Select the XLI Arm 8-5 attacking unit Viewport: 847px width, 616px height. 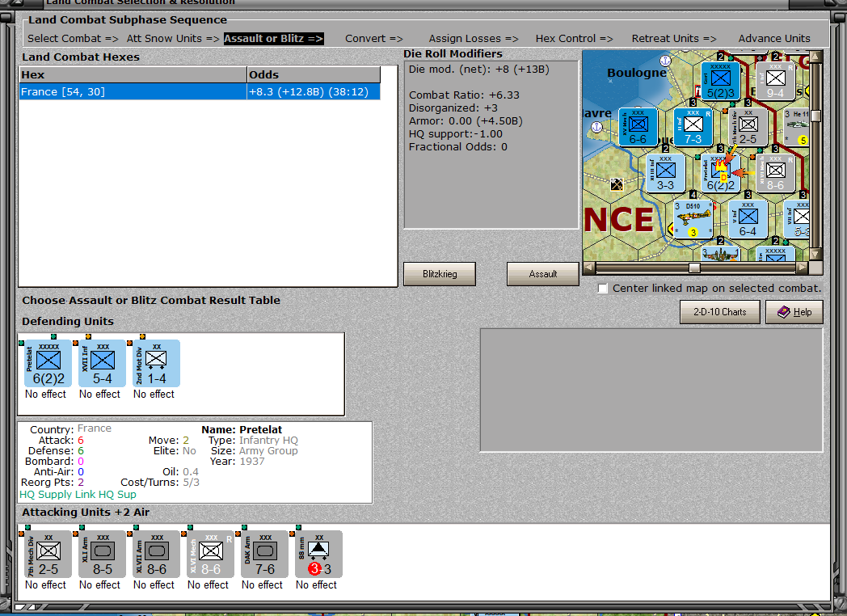[x=102, y=554]
